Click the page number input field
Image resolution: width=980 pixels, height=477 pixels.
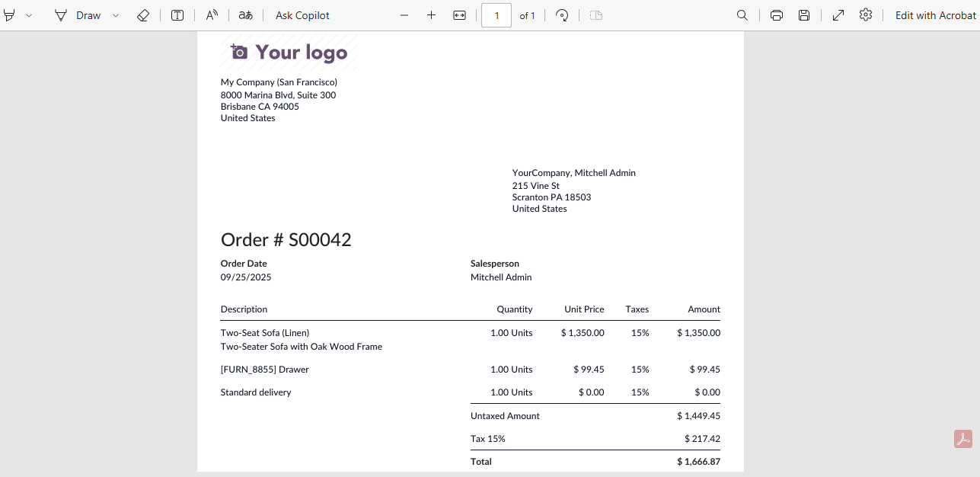496,15
